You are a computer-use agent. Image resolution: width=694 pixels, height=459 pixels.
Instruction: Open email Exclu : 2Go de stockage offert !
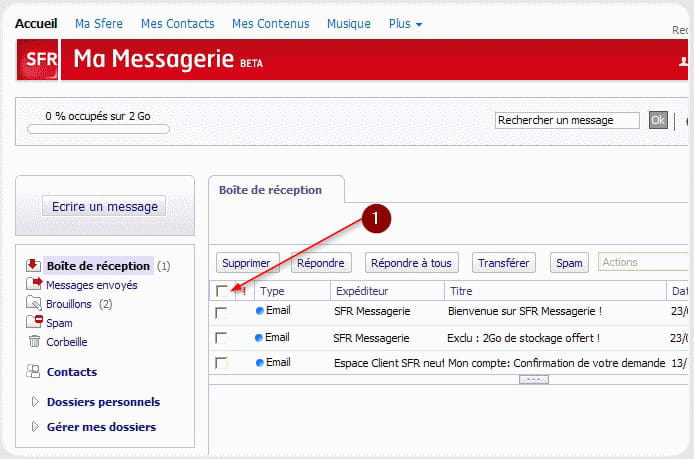coord(524,338)
